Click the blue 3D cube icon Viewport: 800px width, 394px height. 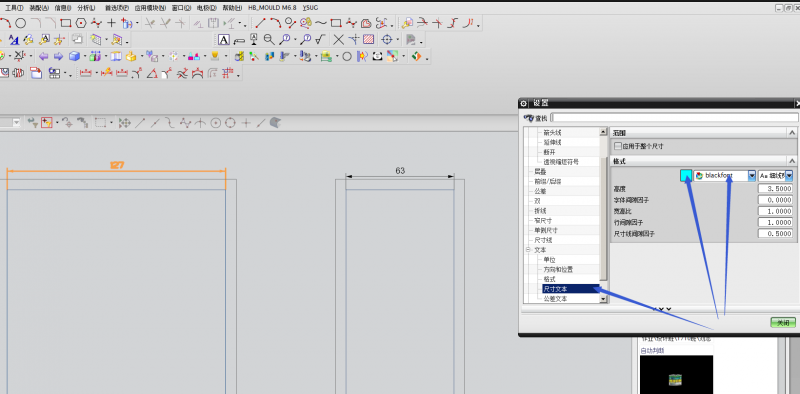click(74, 56)
